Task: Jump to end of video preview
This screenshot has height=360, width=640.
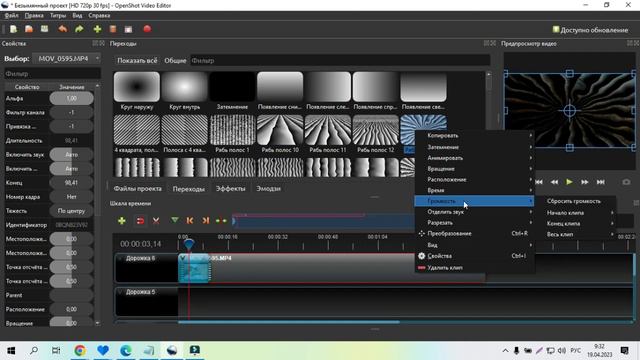Action: [x=600, y=182]
